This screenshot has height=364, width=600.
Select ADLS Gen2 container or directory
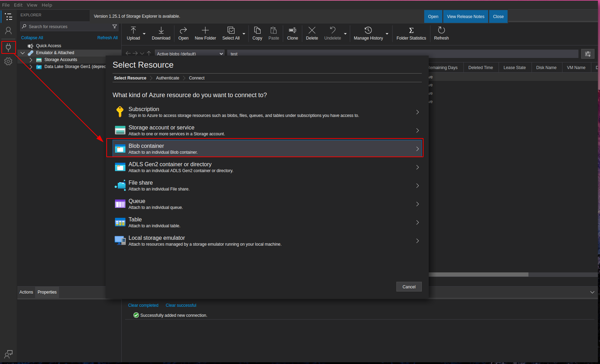(267, 167)
